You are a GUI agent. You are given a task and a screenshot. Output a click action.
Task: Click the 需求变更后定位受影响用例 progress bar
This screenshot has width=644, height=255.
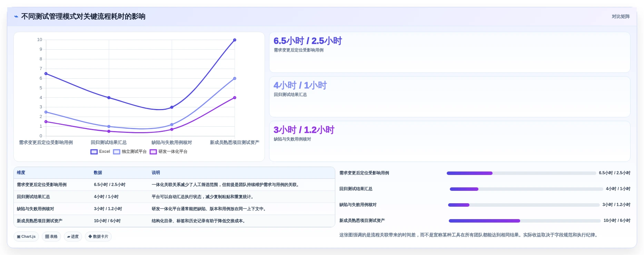point(521,173)
